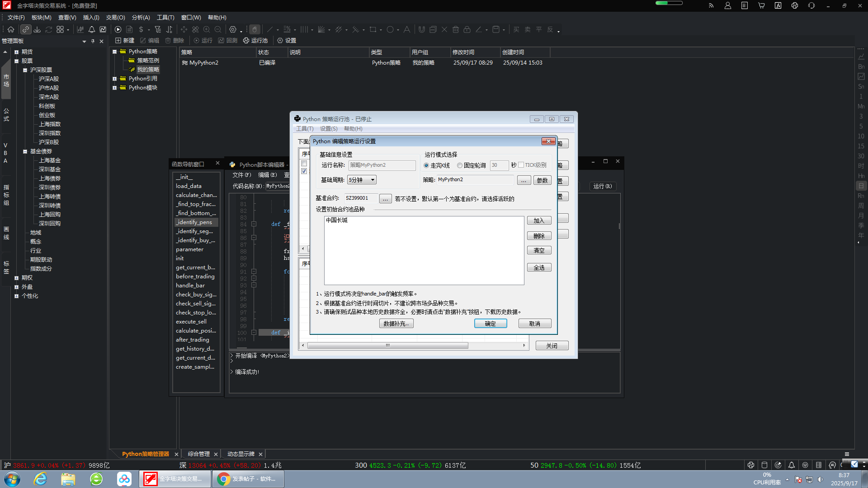This screenshot has height=488, width=868.
Task: Click the alarm bell toolbar icon
Action: (x=92, y=29)
